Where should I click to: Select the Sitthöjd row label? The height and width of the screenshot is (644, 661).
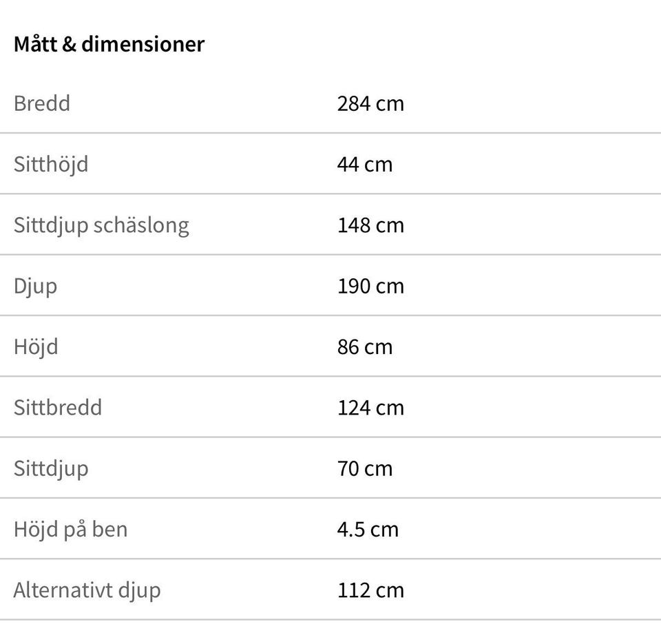pyautogui.click(x=51, y=165)
